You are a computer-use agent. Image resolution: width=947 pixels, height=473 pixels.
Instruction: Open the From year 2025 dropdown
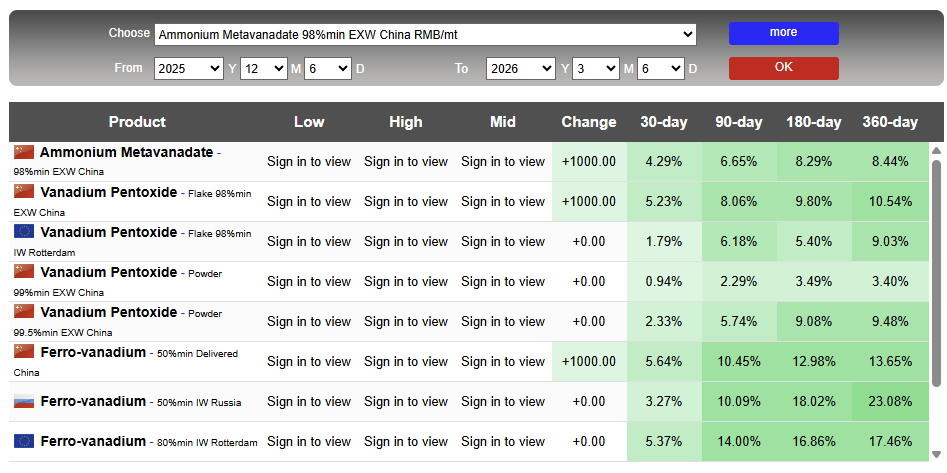(189, 68)
